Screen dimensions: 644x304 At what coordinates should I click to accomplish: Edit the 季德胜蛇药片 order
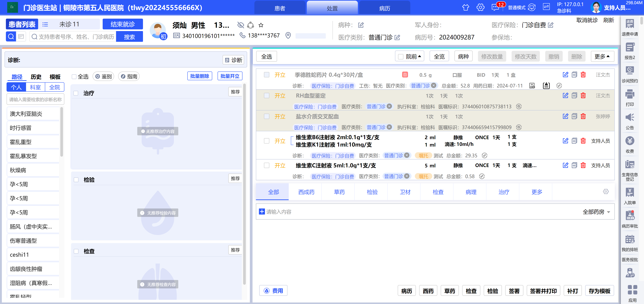pyautogui.click(x=565, y=75)
